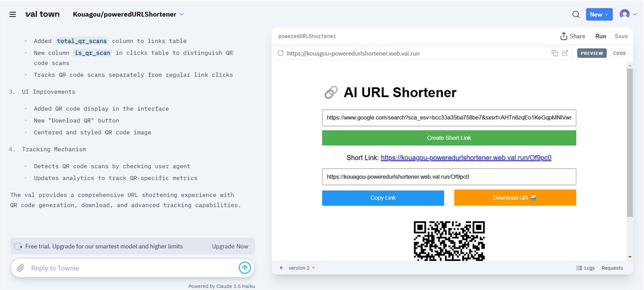The image size is (644, 290).
Task: Click the short URL text field
Action: (449, 177)
